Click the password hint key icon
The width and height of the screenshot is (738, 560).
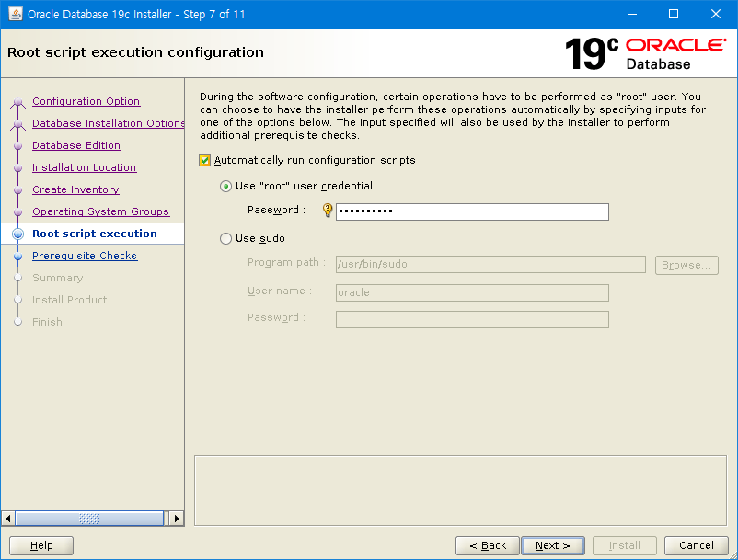(x=327, y=211)
